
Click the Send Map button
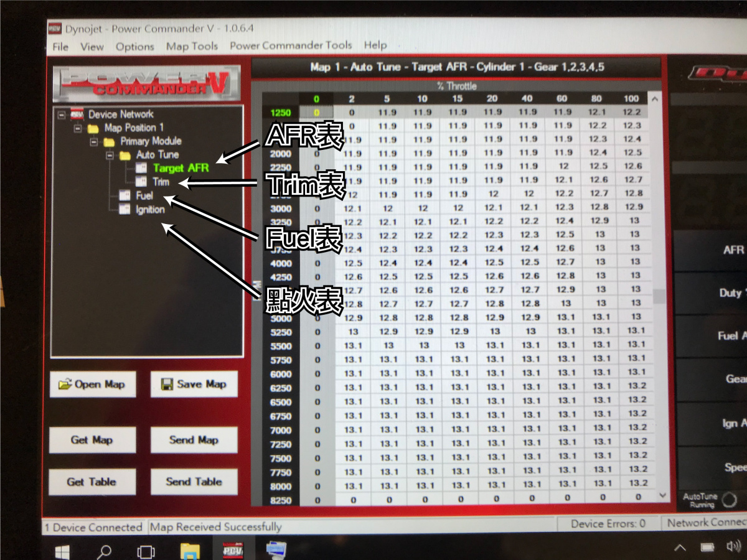(x=194, y=439)
